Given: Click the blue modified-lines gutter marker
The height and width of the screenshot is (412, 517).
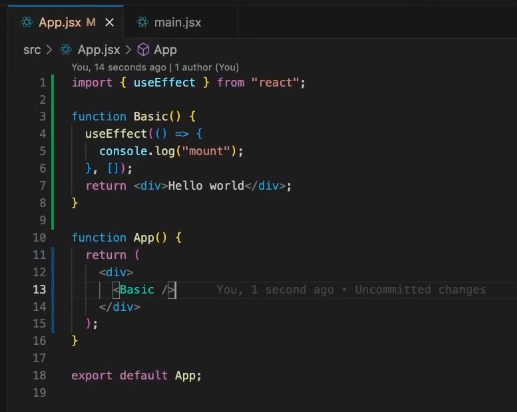Looking at the screenshot, I should pyautogui.click(x=53, y=290).
